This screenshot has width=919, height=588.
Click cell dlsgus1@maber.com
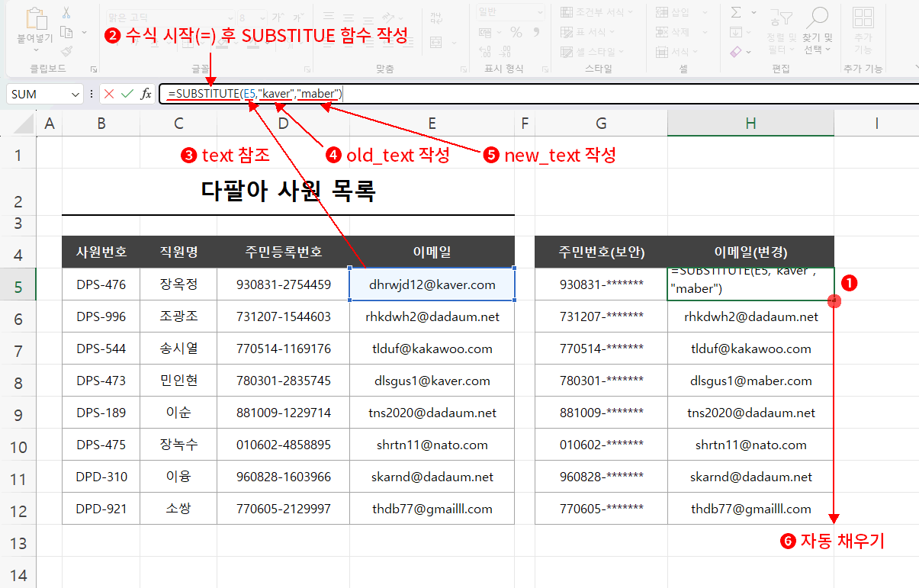point(750,381)
